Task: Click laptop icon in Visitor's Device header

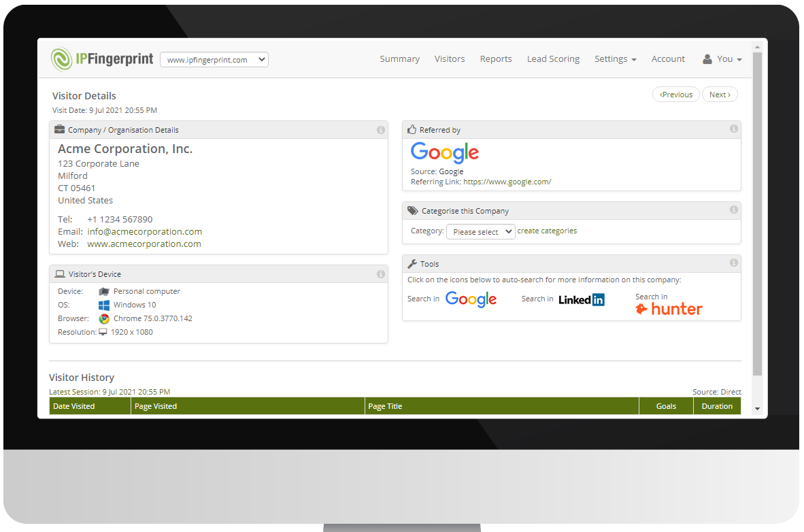Action: click(x=59, y=274)
